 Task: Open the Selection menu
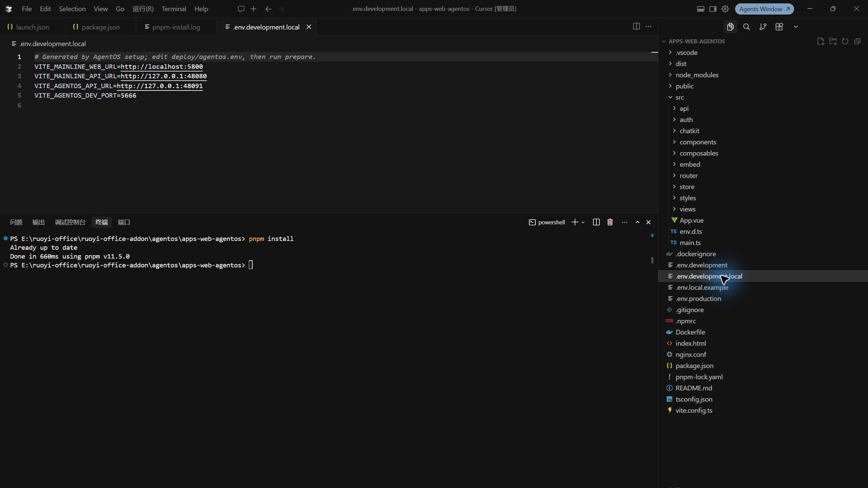click(72, 9)
